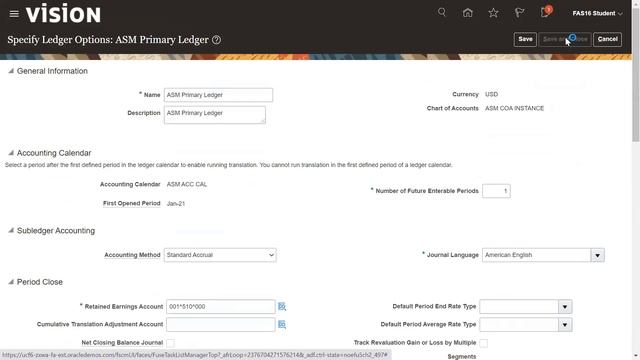
Task: Open favorites star icon
Action: pos(493,13)
